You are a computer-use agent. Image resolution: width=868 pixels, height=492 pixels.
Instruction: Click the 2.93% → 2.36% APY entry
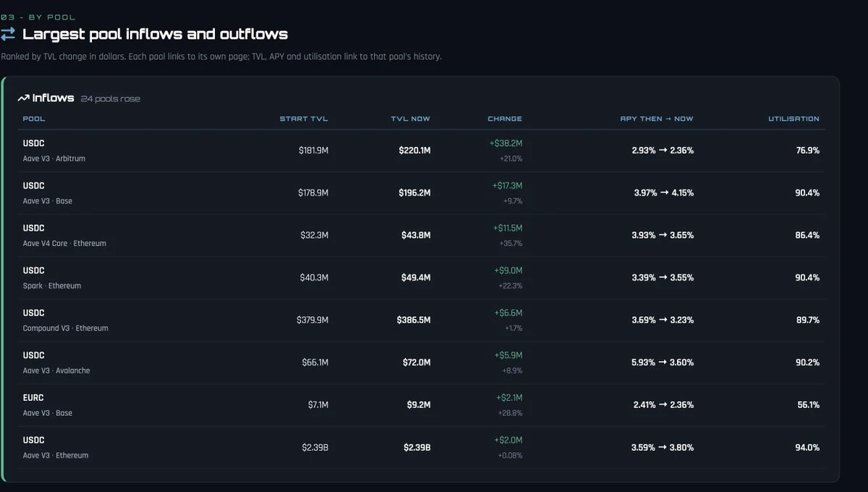(663, 150)
